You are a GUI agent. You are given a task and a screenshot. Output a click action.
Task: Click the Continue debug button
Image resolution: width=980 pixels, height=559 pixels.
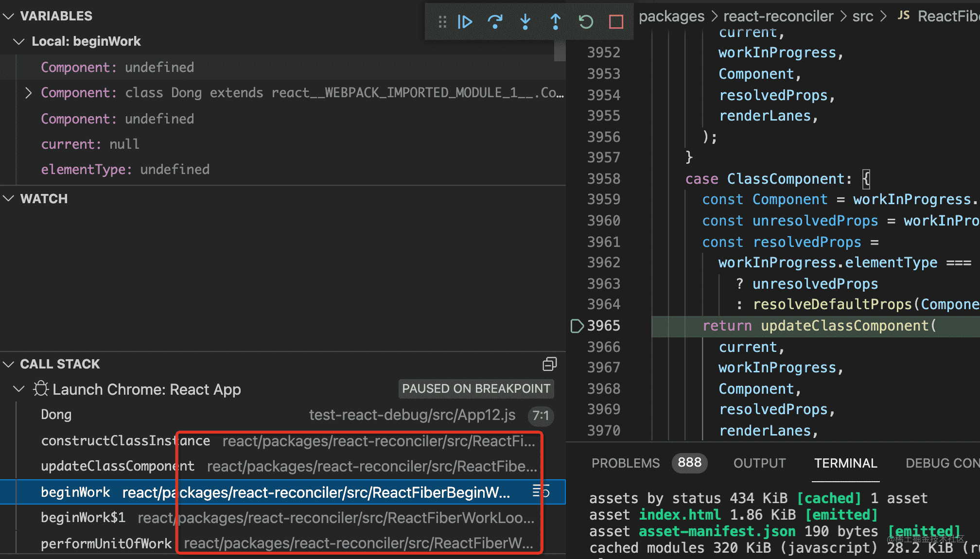click(465, 22)
